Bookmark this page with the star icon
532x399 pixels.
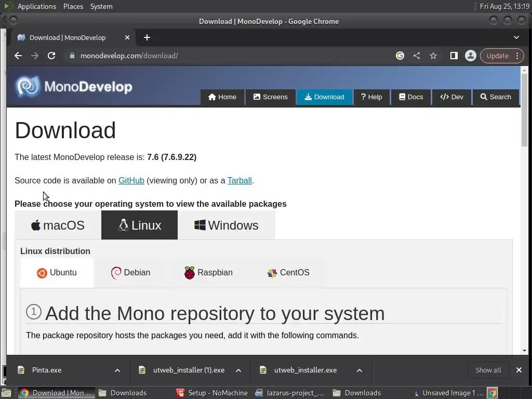click(x=433, y=56)
